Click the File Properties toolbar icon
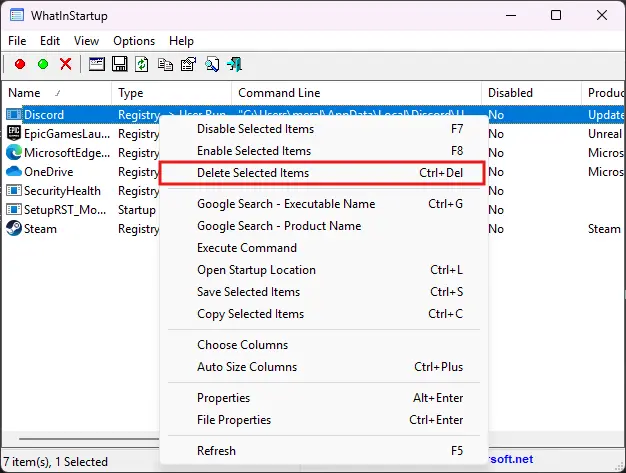The width and height of the screenshot is (626, 473). coord(188,64)
